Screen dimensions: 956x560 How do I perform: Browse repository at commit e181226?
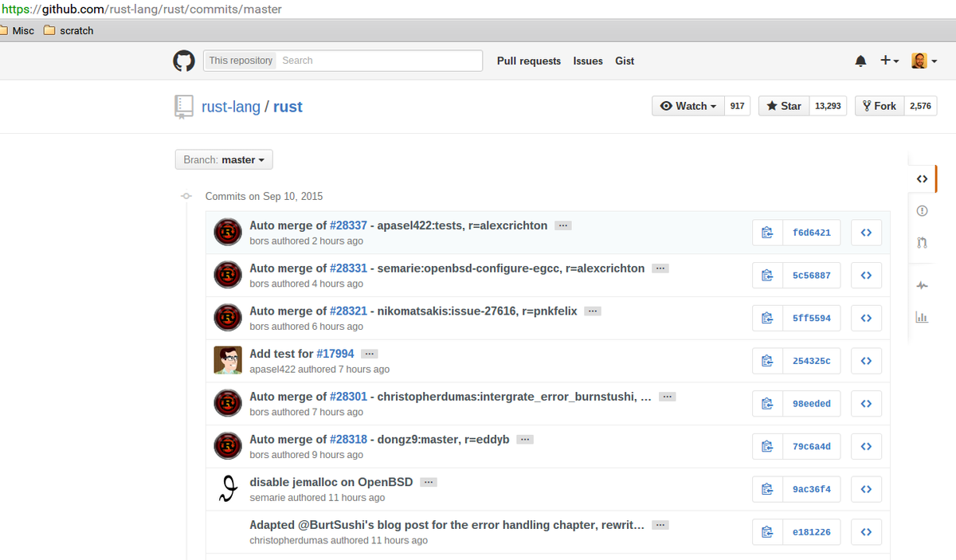coord(866,532)
